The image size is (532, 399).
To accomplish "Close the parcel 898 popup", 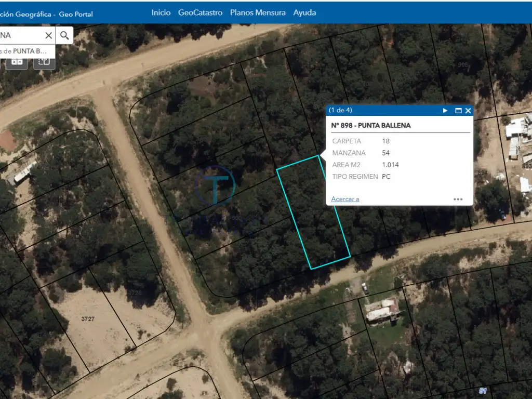I will coord(468,111).
